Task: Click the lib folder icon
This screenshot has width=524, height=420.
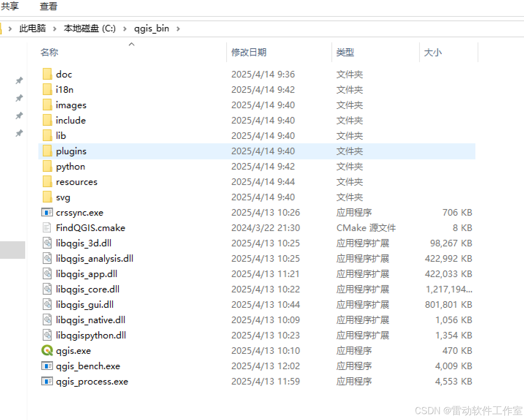Action: [x=47, y=135]
